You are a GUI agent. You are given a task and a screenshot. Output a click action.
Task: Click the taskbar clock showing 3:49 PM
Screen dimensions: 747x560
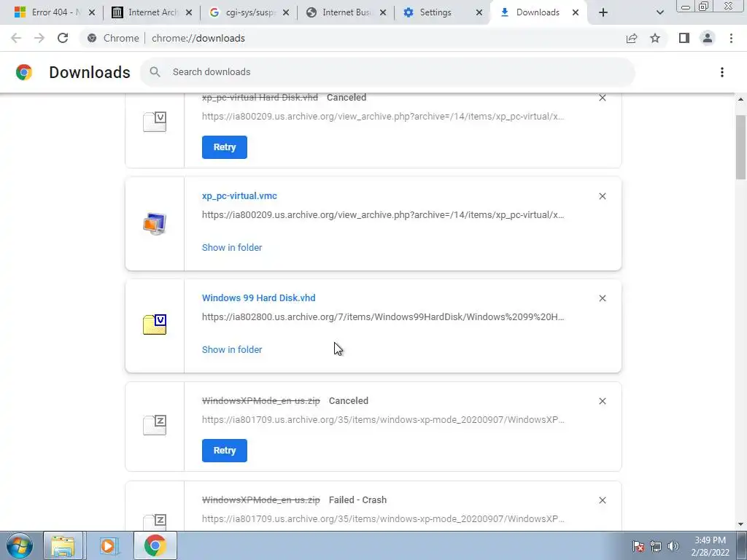[x=711, y=546]
